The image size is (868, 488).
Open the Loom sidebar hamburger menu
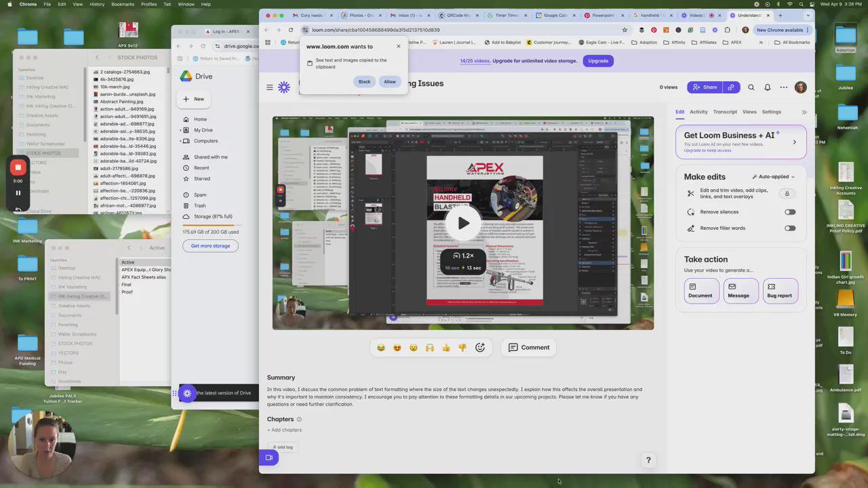[269, 87]
